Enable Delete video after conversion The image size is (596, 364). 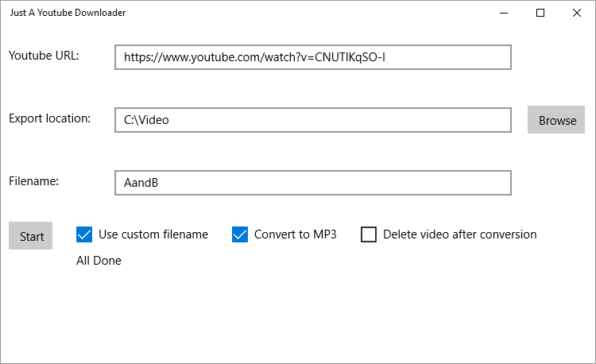pos(369,234)
